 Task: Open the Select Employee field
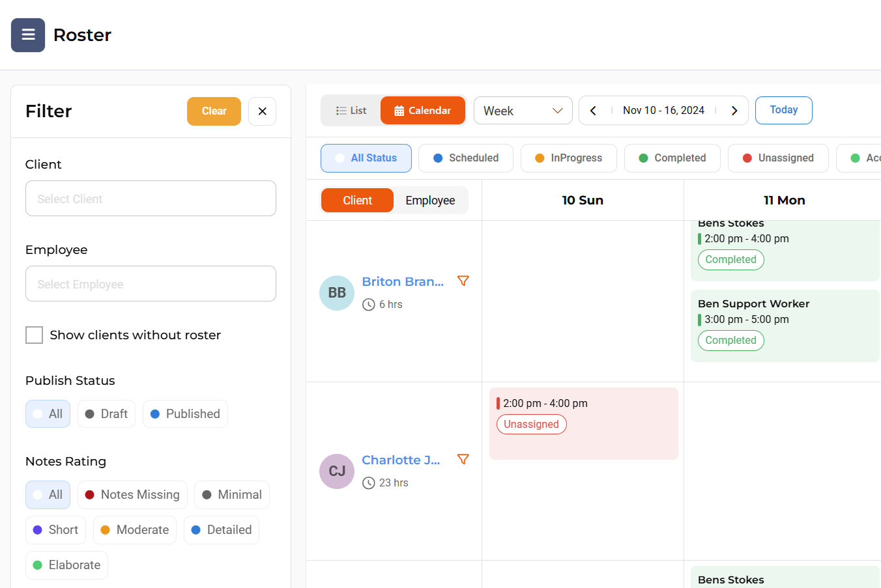click(x=151, y=284)
